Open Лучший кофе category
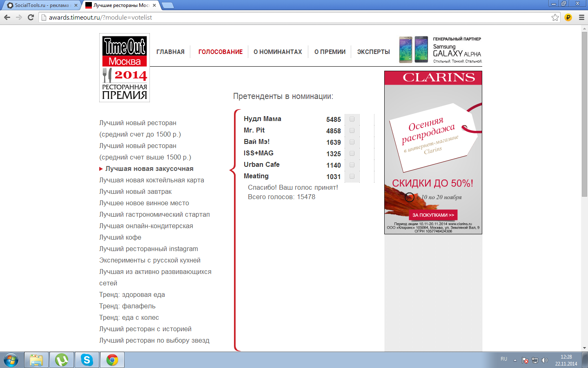This screenshot has width=588, height=368. (120, 237)
